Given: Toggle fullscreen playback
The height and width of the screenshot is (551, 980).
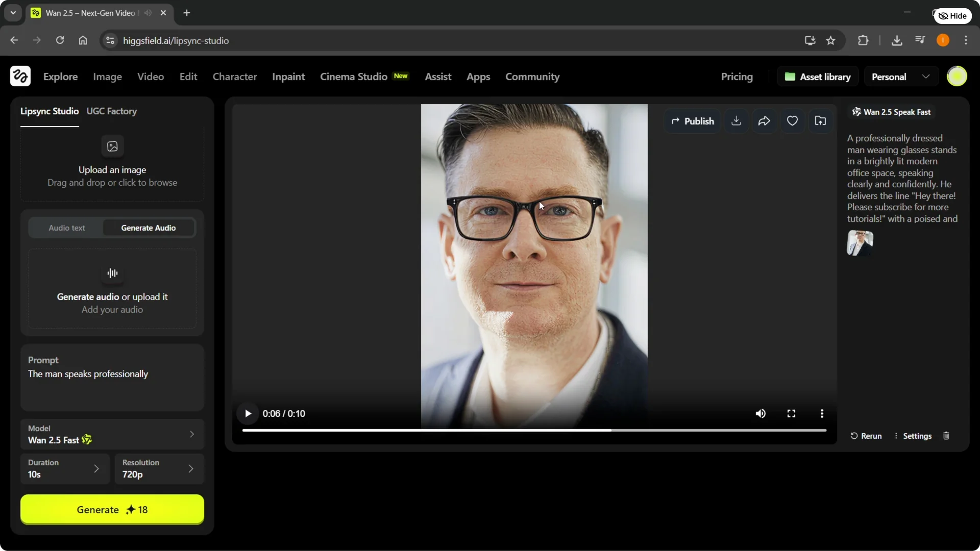Looking at the screenshot, I should [791, 413].
